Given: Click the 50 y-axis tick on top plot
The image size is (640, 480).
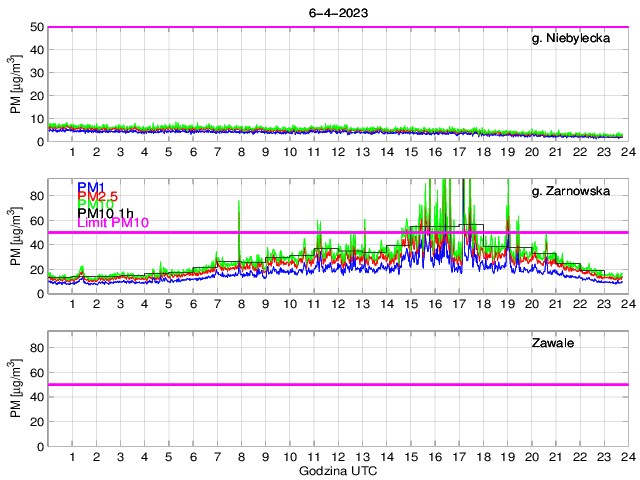Looking at the screenshot, I should click(x=36, y=27).
